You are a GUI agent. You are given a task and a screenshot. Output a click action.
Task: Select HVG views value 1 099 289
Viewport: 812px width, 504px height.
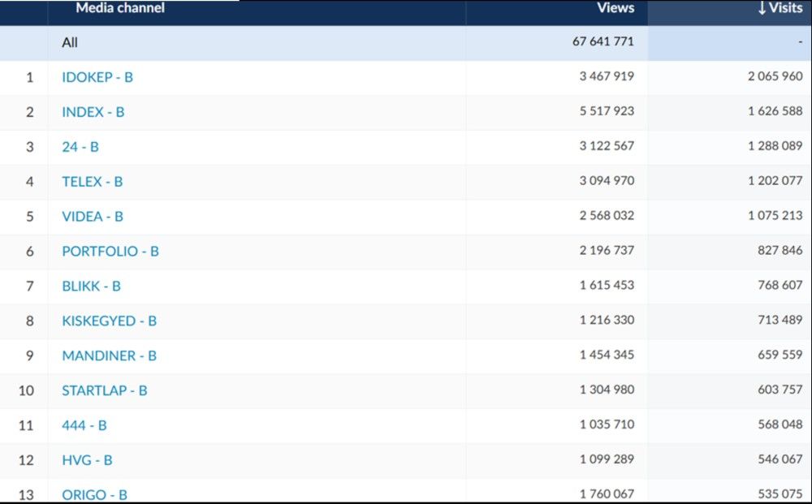point(607,459)
